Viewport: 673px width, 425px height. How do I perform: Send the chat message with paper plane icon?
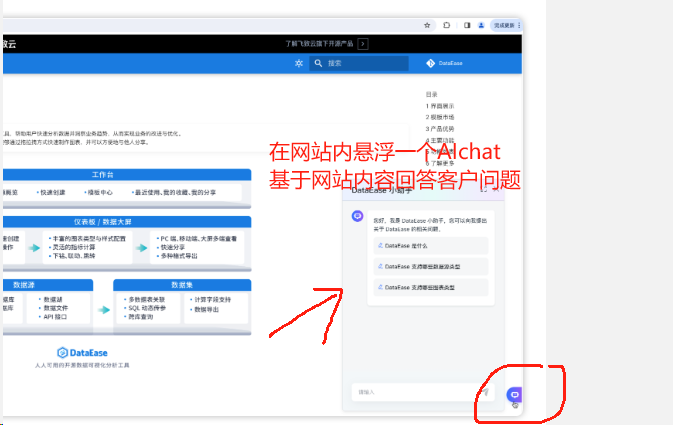[485, 392]
